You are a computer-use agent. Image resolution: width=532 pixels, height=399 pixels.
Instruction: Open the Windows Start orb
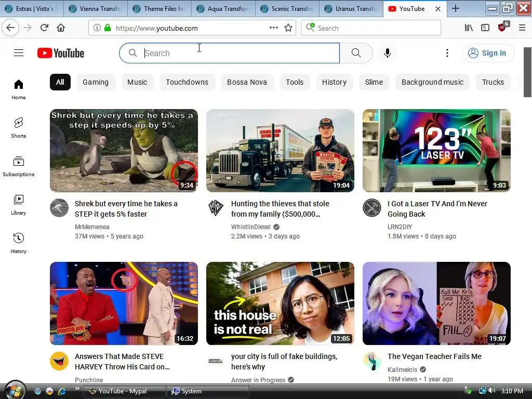click(15, 390)
